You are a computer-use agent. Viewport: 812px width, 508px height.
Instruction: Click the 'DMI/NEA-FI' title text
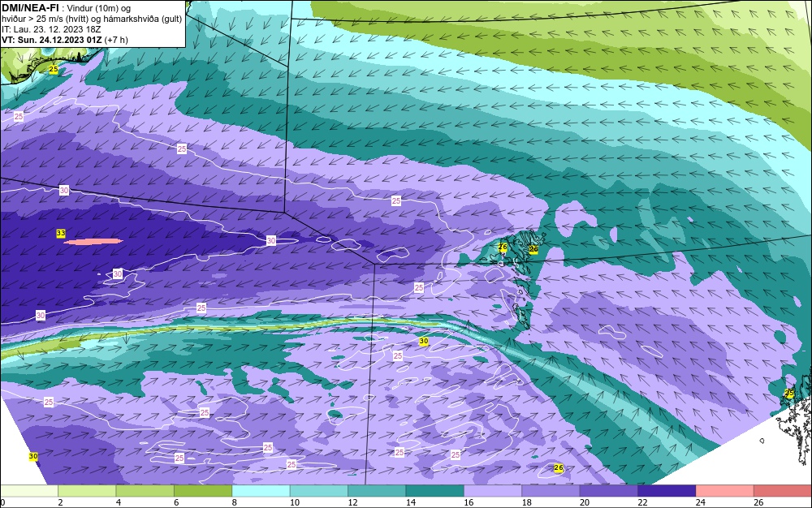(x=29, y=8)
